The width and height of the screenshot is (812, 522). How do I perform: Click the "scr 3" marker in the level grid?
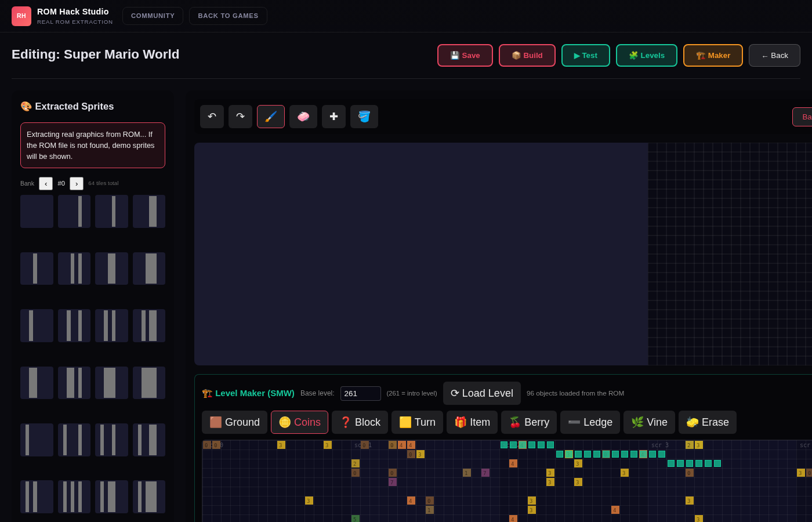click(660, 445)
